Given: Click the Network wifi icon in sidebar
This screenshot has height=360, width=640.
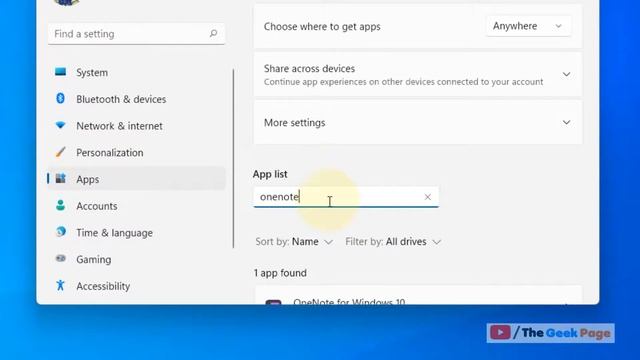Looking at the screenshot, I should pyautogui.click(x=60, y=125).
